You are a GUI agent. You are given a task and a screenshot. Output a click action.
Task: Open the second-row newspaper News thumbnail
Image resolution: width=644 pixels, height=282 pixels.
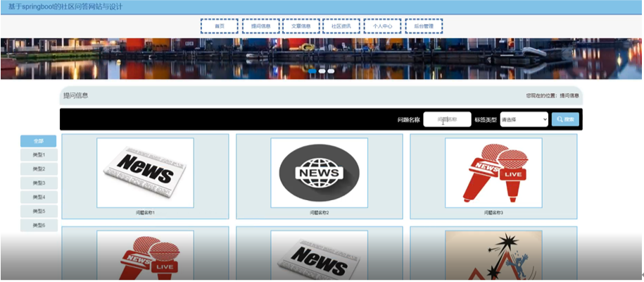pyautogui.click(x=319, y=255)
